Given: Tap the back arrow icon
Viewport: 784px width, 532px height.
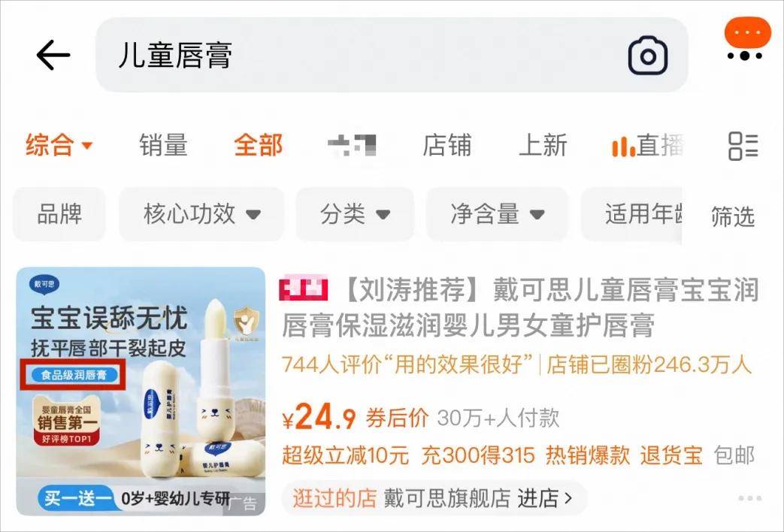Looking at the screenshot, I should (x=53, y=55).
